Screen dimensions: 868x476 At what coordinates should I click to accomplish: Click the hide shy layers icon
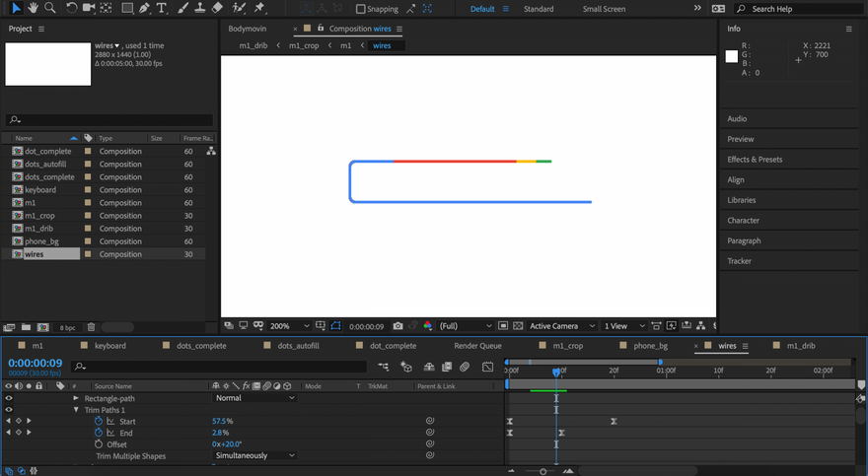tap(429, 367)
